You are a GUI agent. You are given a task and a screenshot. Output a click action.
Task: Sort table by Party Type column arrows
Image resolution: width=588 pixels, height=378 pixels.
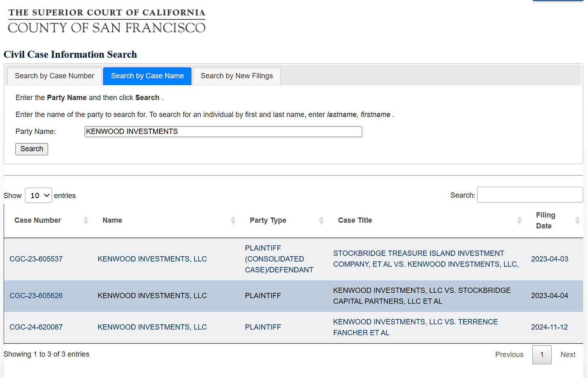[321, 220]
